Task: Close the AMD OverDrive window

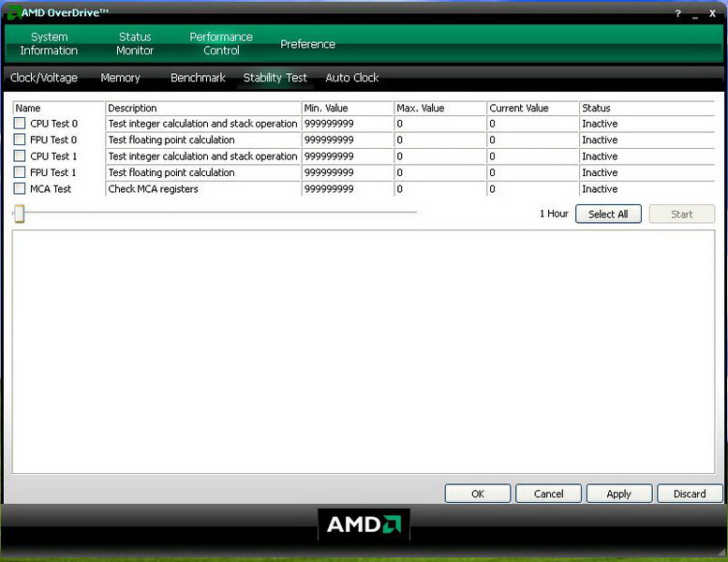Action: point(712,14)
